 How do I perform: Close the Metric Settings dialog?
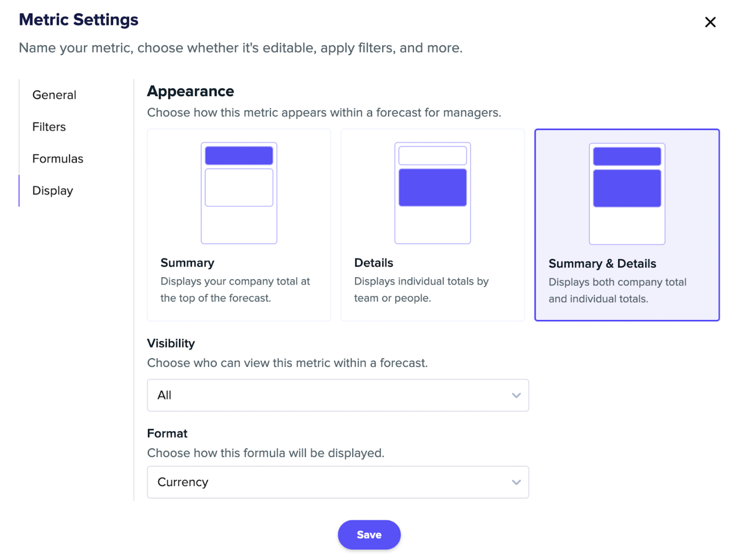pyautogui.click(x=710, y=22)
